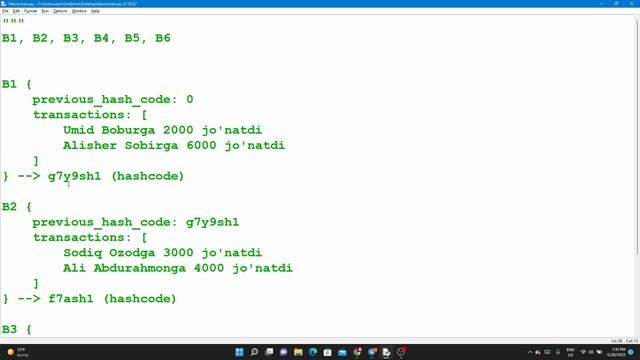The width and height of the screenshot is (640, 360).
Task: Open File Explorer from the taskbar
Action: tap(298, 352)
